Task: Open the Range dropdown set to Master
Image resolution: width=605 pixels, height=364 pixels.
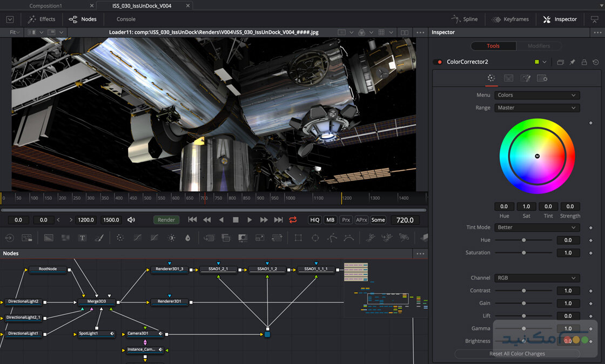Action: (x=536, y=107)
